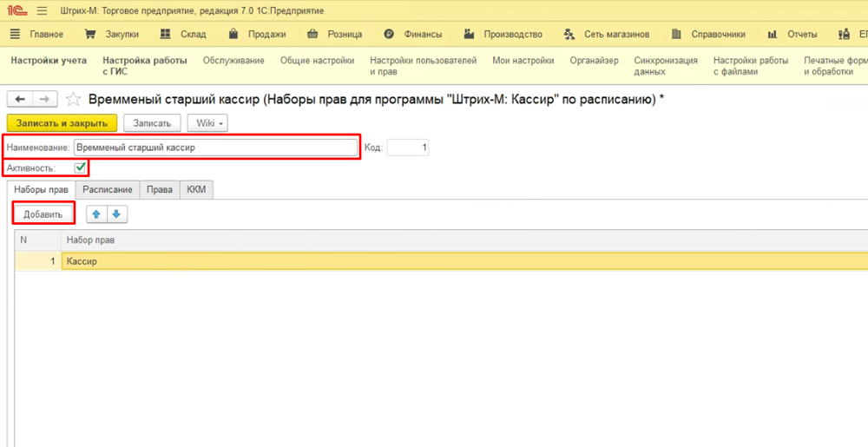
Task: Open Настройки пользователей и прав link
Action: coord(423,66)
